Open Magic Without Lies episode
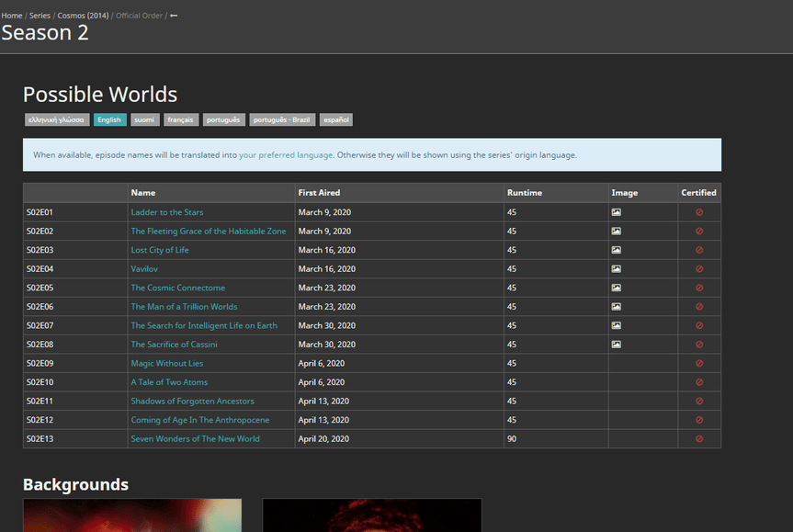Image resolution: width=793 pixels, height=532 pixels. click(167, 363)
